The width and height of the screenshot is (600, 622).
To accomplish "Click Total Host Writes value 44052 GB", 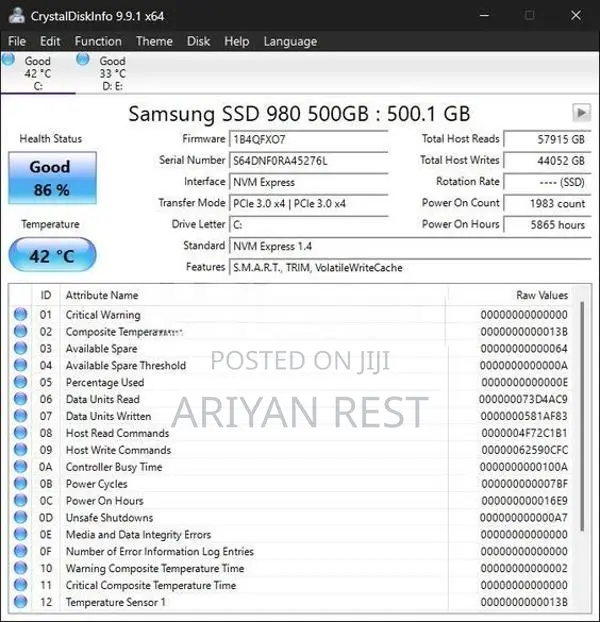I will tap(548, 161).
